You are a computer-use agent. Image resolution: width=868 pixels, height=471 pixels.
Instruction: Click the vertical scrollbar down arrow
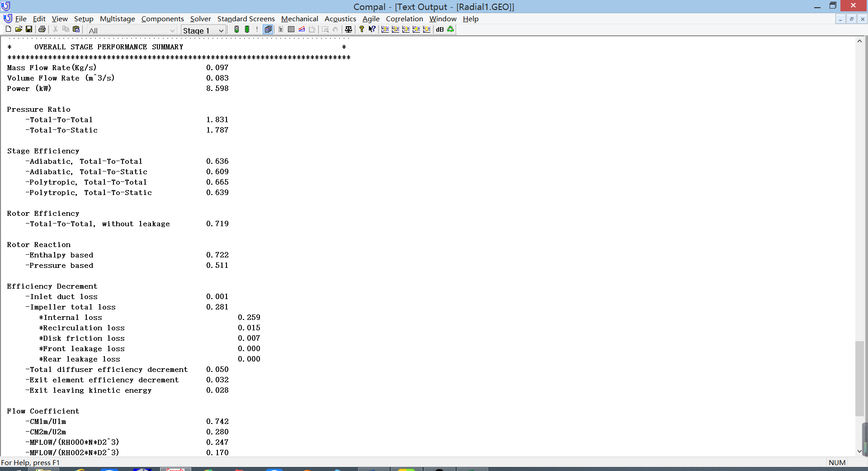(859, 451)
